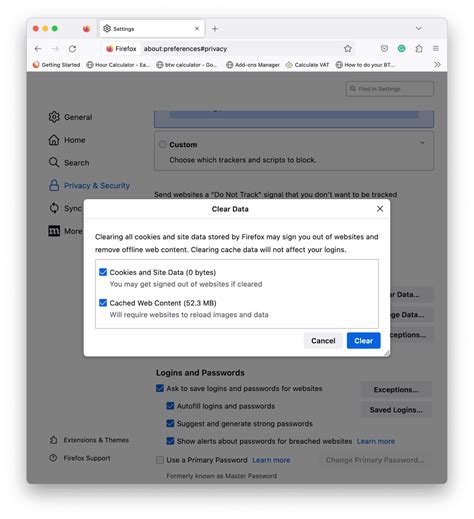The image size is (474, 519).
Task: Open a new tab with plus icon
Action: pyautogui.click(x=215, y=29)
